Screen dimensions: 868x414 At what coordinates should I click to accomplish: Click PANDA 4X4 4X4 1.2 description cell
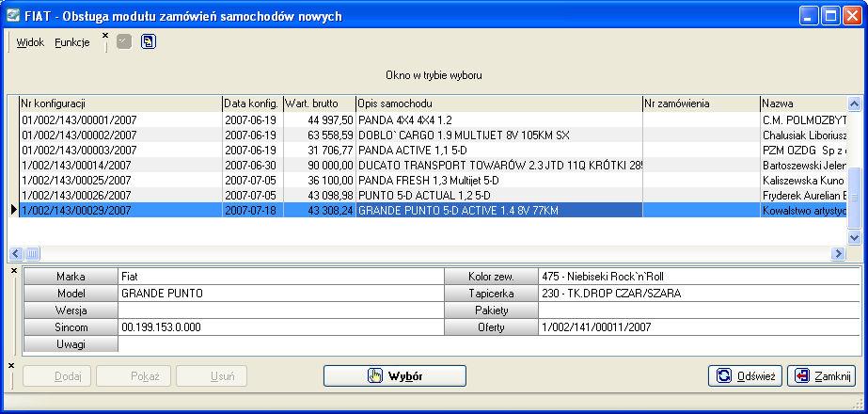coord(498,120)
